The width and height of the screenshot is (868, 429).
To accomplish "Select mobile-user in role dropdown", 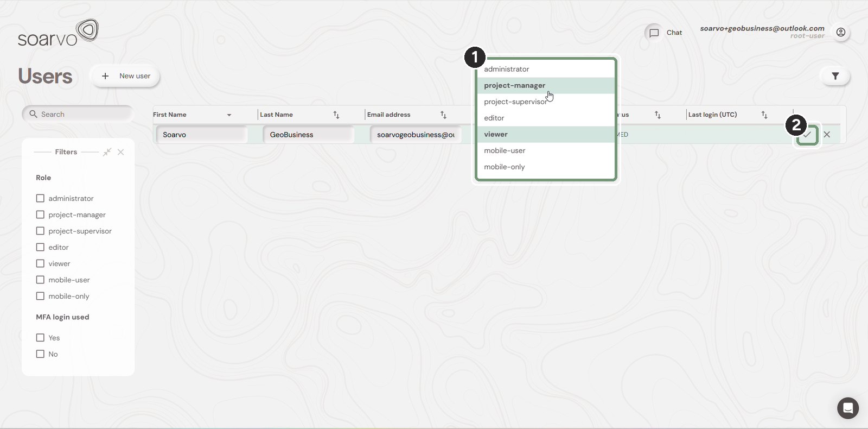I will point(546,150).
